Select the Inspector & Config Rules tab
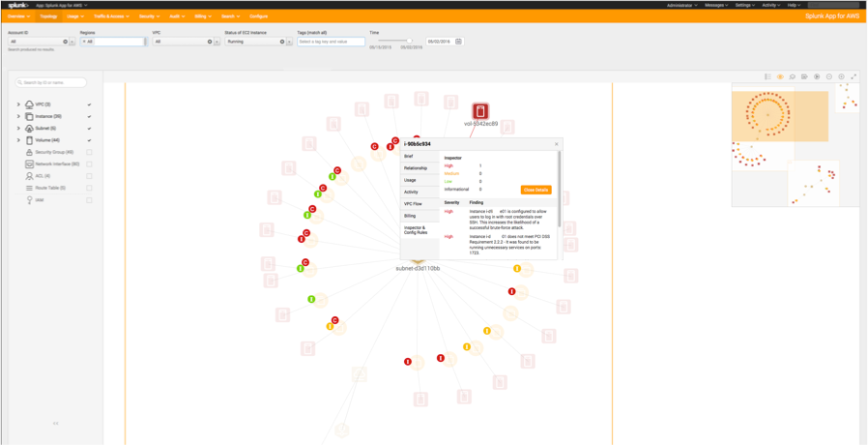Viewport: 868px width, 445px height. tap(420, 230)
